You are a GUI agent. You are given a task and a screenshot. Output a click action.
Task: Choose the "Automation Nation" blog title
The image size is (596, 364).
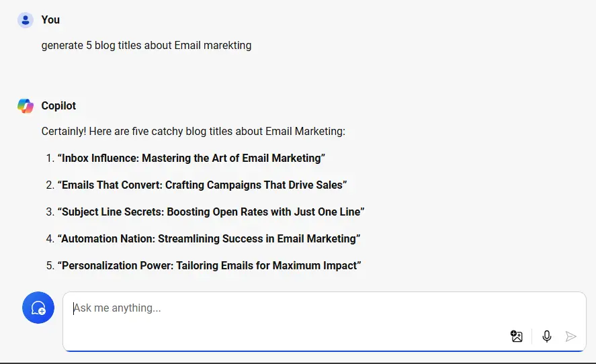(x=209, y=239)
